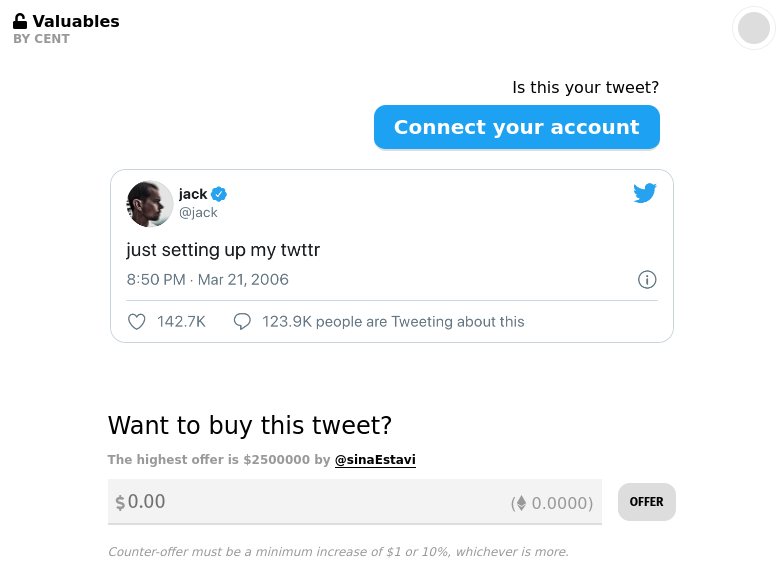The image size is (776, 579).
Task: Submit bid with the OFFER button
Action: pyautogui.click(x=646, y=502)
